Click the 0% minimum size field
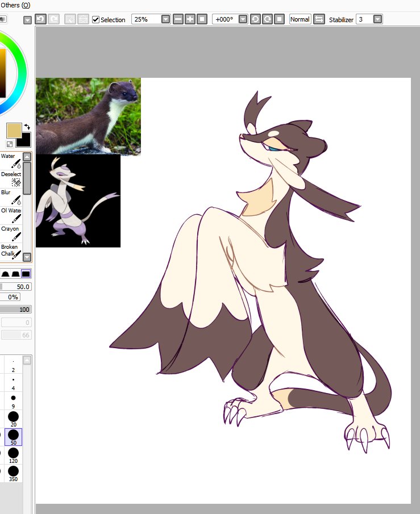This screenshot has height=514, width=420. pyautogui.click(x=10, y=297)
